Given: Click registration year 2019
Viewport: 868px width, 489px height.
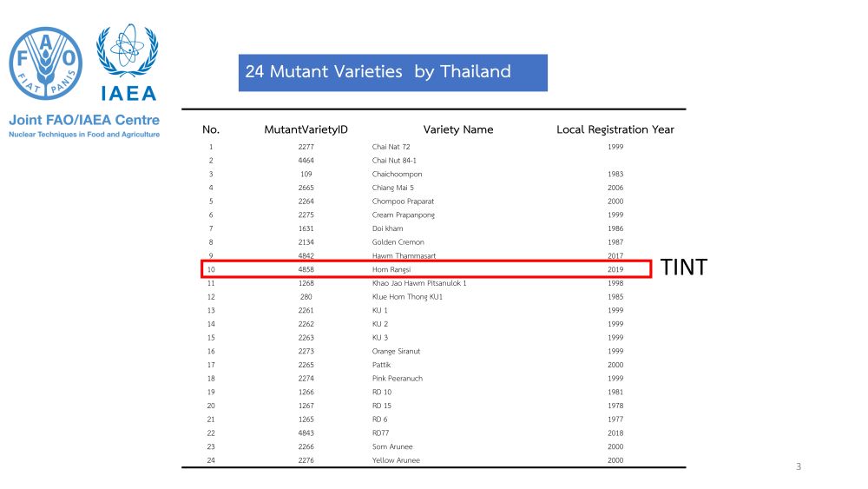Looking at the screenshot, I should click(x=615, y=269).
